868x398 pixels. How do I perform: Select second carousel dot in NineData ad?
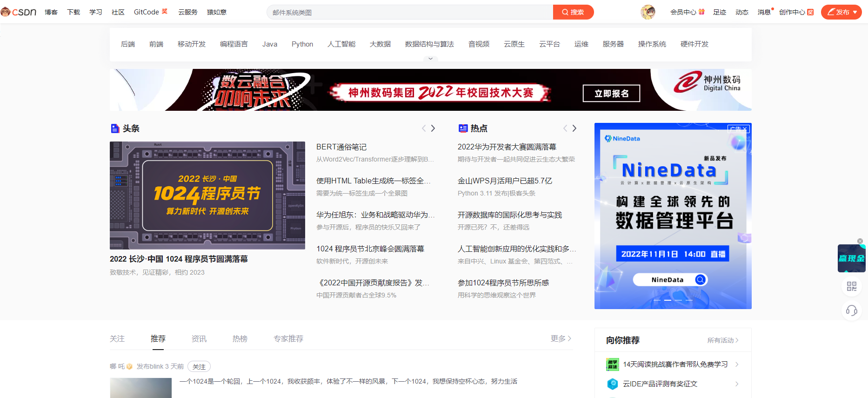pos(668,300)
